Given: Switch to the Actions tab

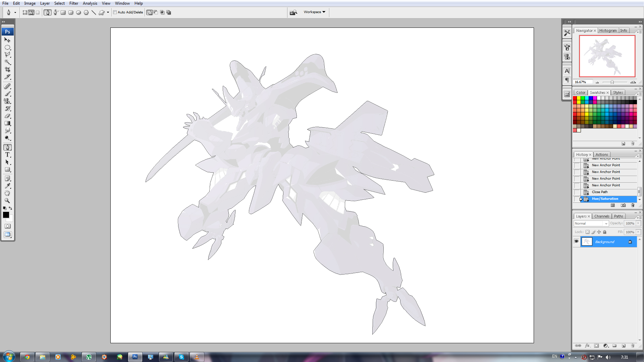Looking at the screenshot, I should (602, 155).
